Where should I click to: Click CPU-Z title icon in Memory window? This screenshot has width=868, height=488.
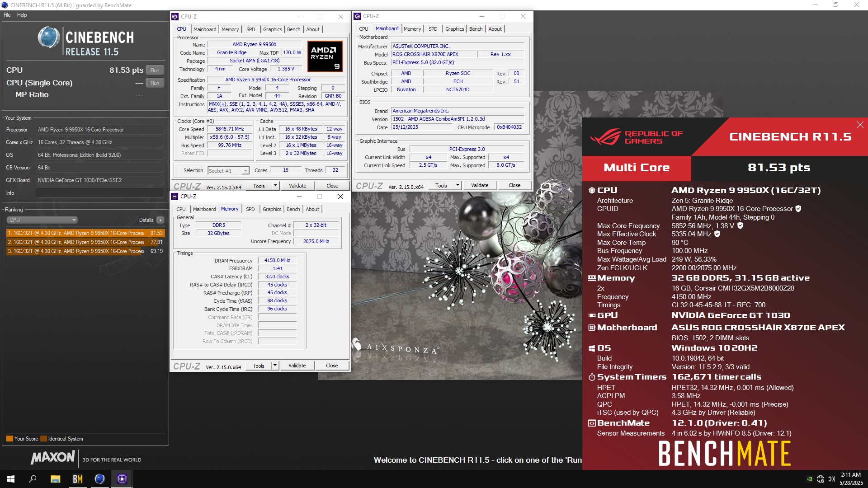[175, 197]
